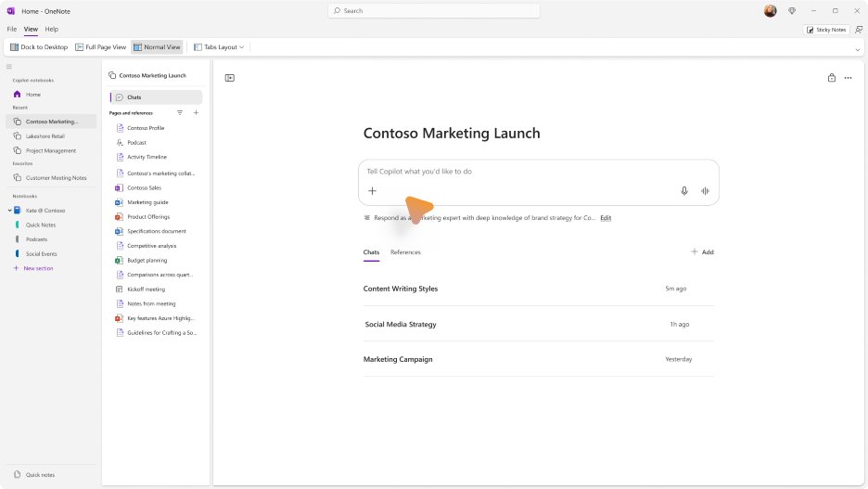Click the OneNote app icon in title bar
The image size is (868, 489).
(x=10, y=10)
